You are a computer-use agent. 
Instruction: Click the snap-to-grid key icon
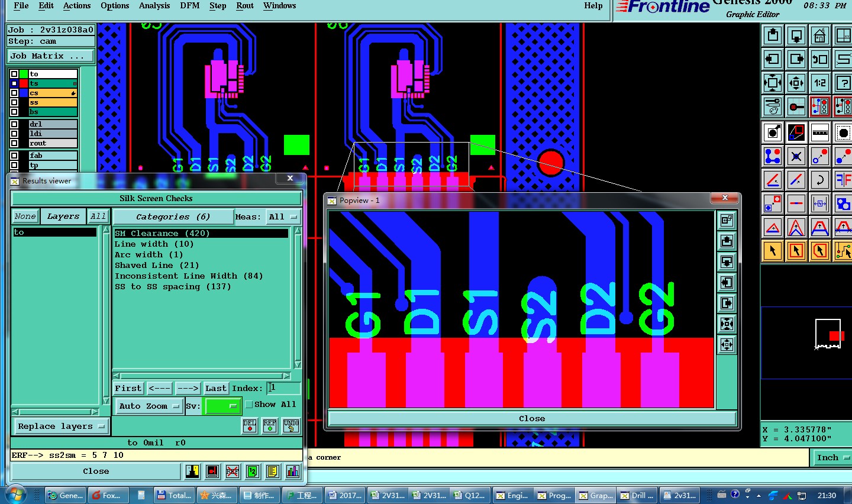(x=796, y=106)
